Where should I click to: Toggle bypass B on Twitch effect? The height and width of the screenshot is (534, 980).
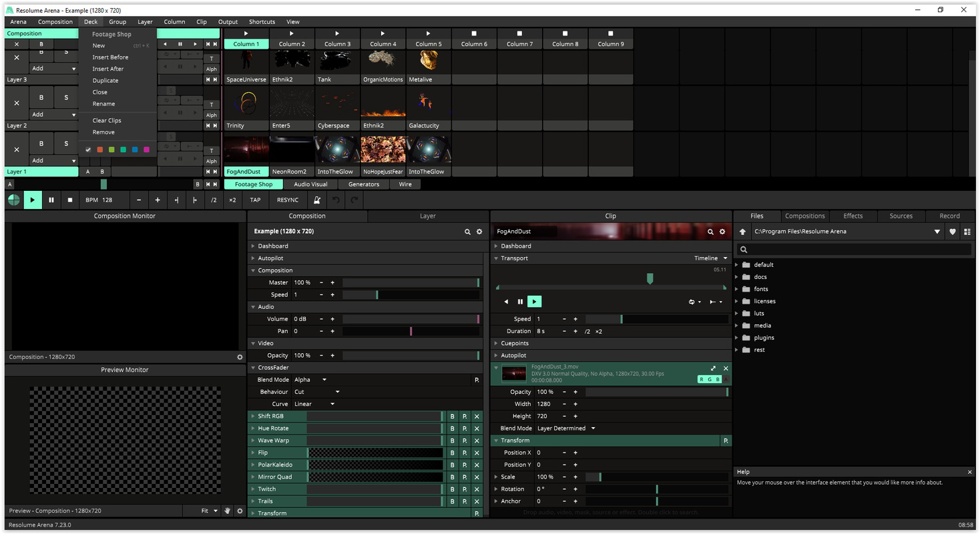point(452,489)
